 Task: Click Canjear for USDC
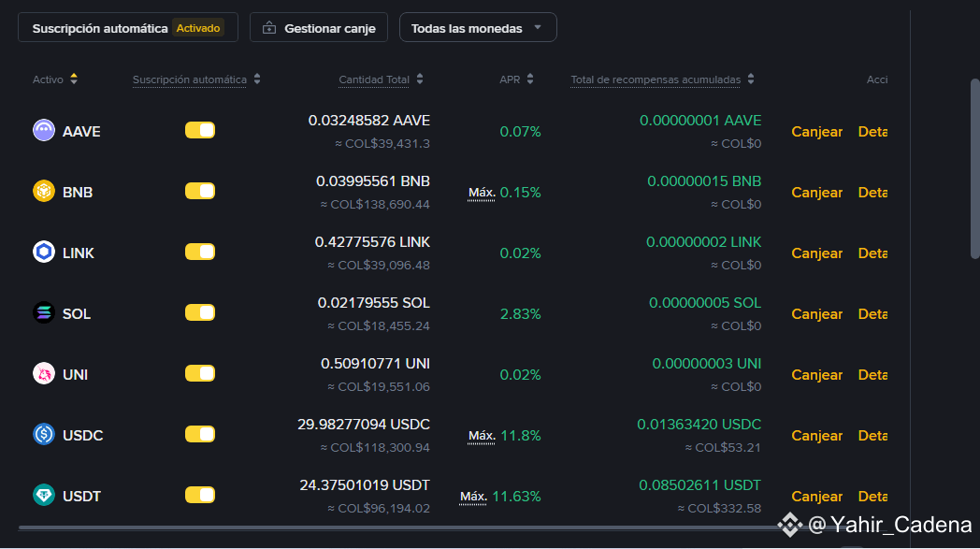[817, 435]
